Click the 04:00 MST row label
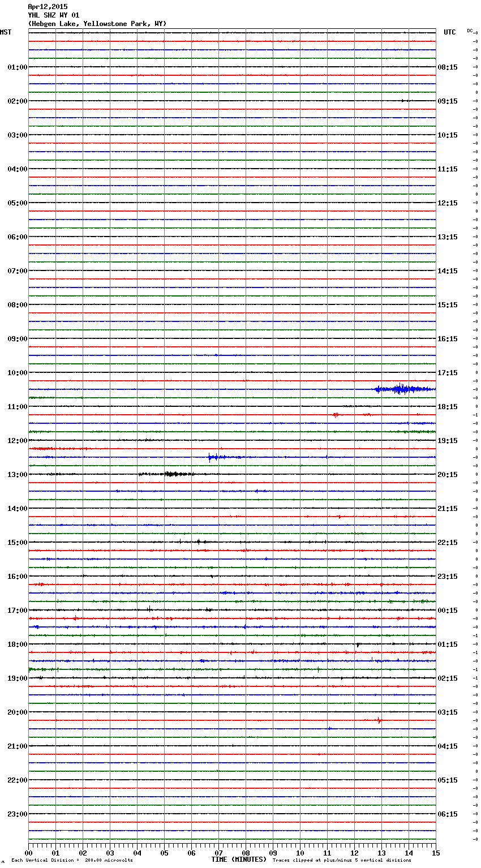 tap(18, 169)
